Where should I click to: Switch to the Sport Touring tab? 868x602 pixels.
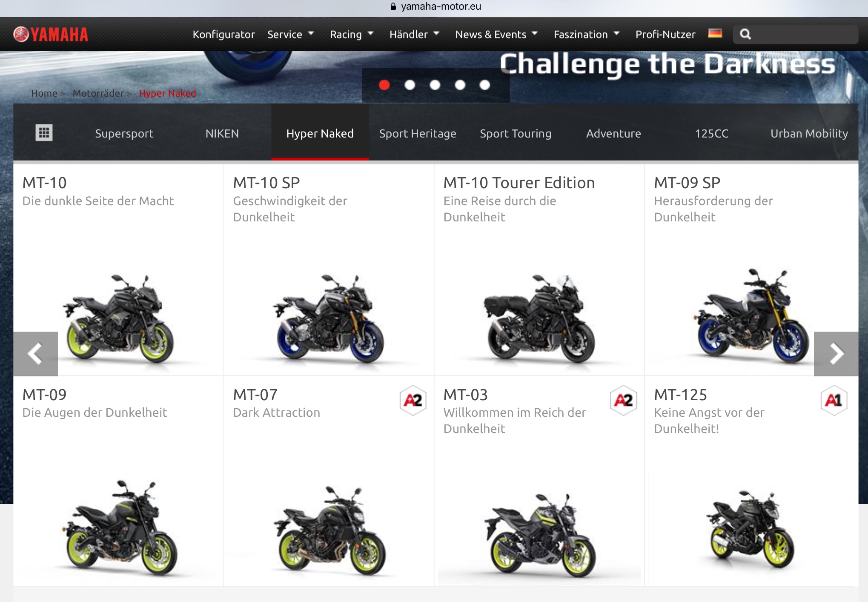tap(516, 133)
